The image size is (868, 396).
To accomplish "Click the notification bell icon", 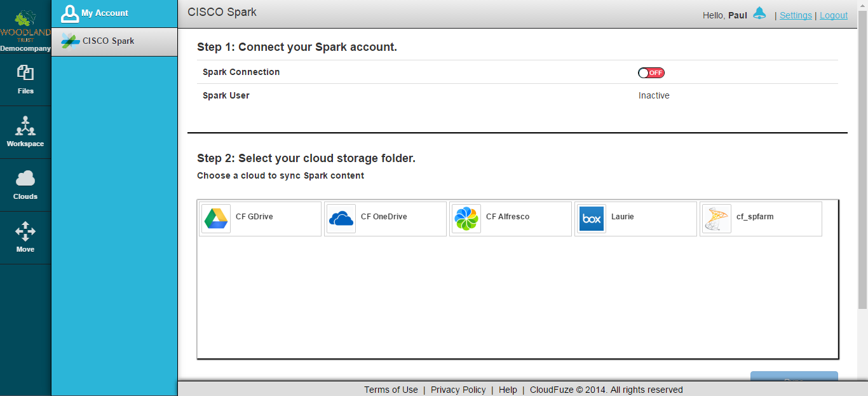I will click(x=759, y=13).
